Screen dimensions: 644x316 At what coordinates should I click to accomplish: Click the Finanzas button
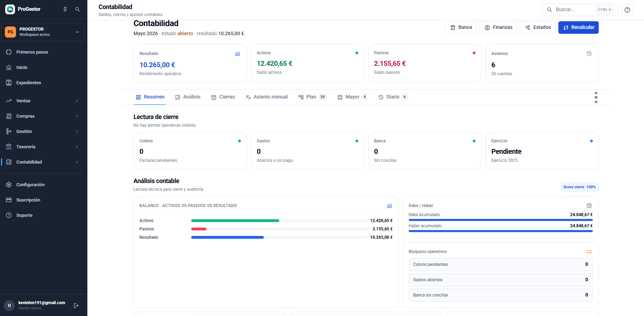pos(498,27)
